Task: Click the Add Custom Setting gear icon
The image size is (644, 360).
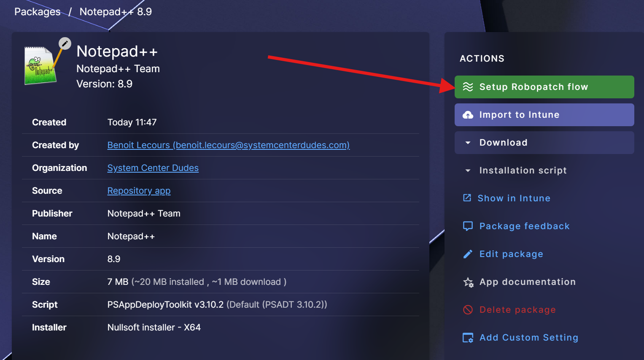Action: click(x=468, y=338)
